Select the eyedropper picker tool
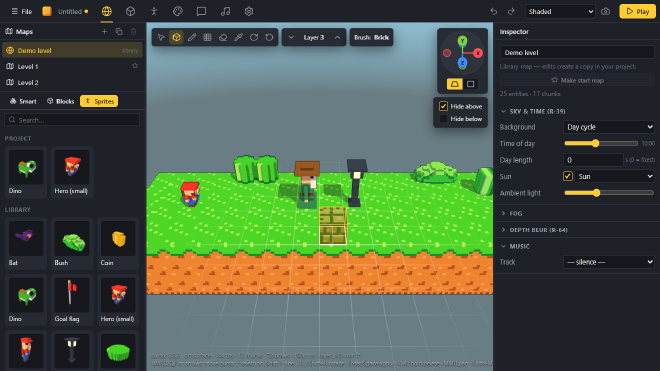This screenshot has width=660, height=371. [238, 37]
